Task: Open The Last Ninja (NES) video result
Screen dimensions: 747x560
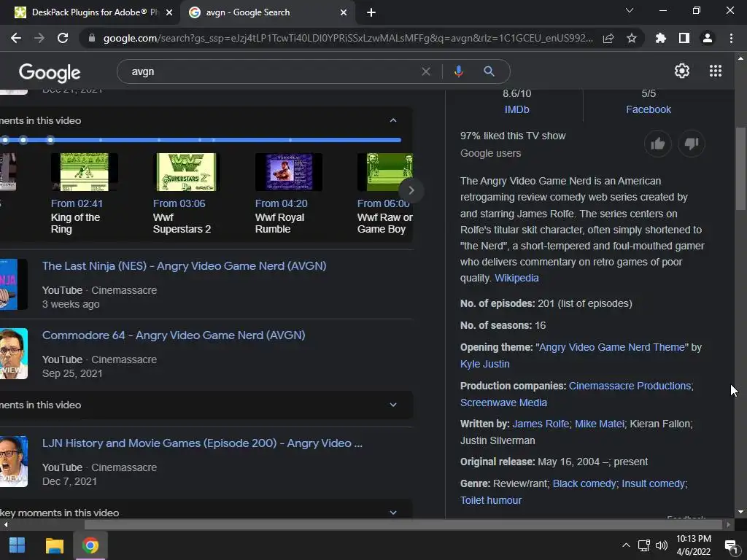Action: (184, 265)
